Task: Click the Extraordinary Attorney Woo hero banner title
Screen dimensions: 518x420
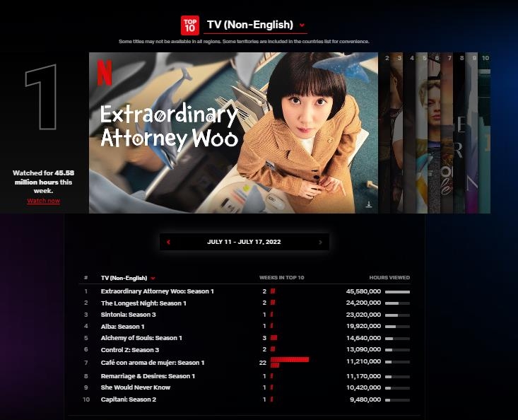Action: [168, 126]
